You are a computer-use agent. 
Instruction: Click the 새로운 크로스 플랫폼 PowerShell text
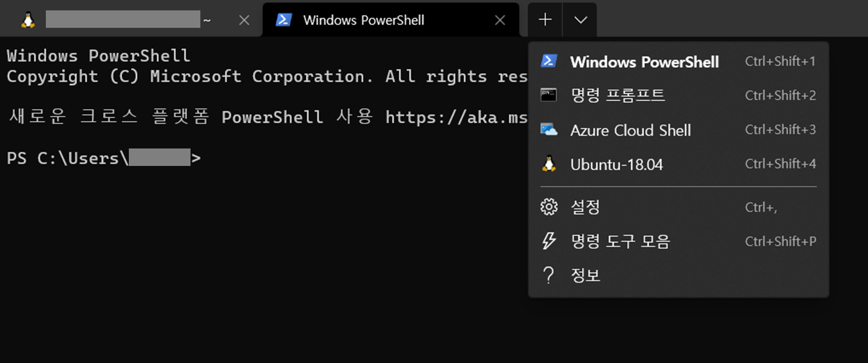166,117
